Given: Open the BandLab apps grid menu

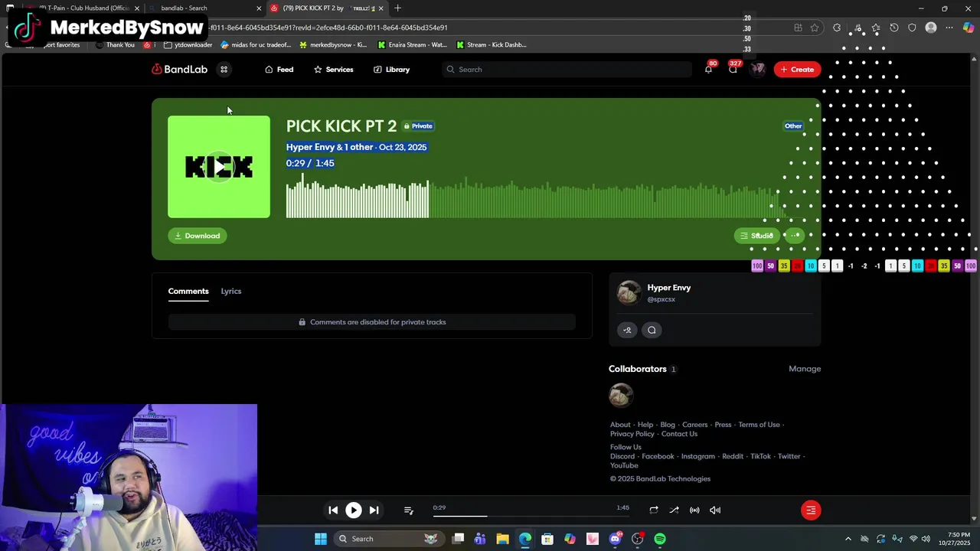Looking at the screenshot, I should tap(224, 70).
